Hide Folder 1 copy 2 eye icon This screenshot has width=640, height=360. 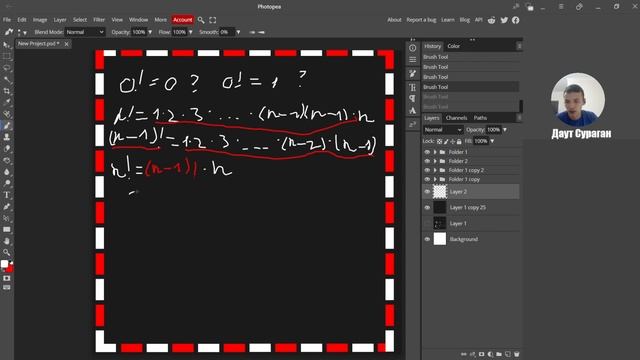[427, 170]
